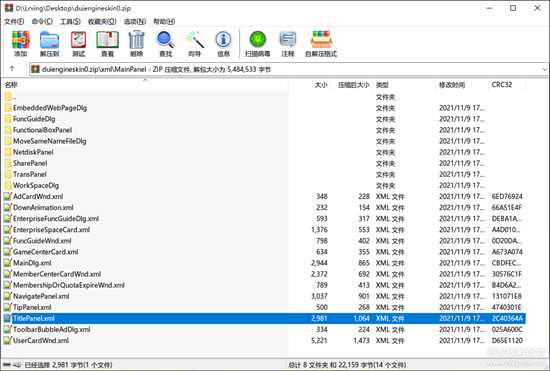This screenshot has height=371, width=550.
Task: Click the drive icon in status bar
Action: point(7,365)
